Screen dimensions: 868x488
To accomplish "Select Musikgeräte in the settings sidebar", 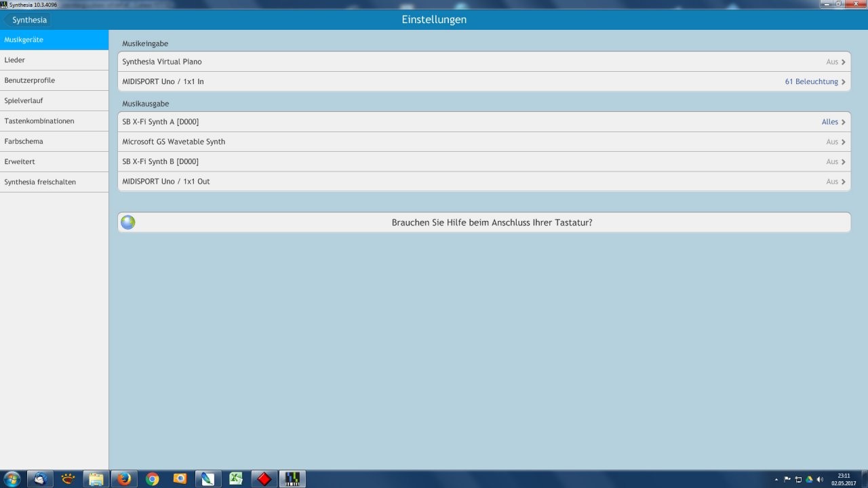I will 54,40.
